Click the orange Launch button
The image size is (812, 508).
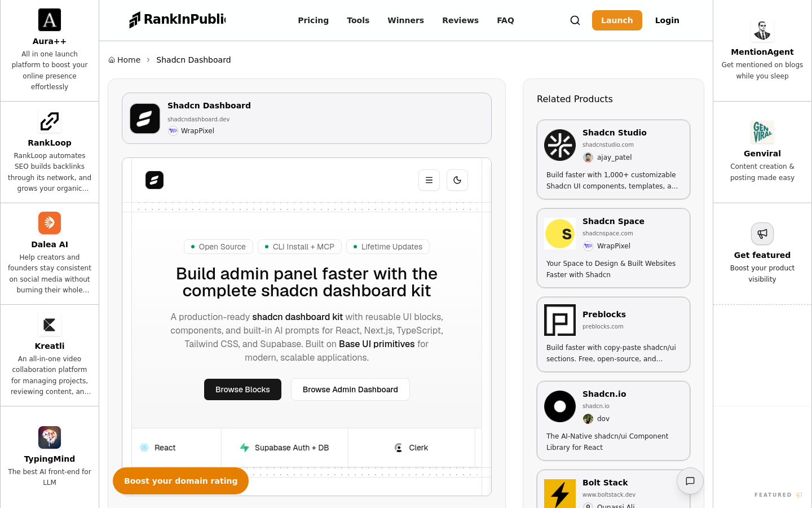coord(617,20)
